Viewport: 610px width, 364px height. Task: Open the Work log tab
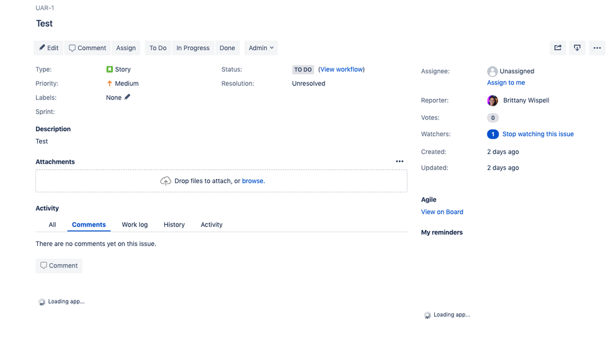pos(134,225)
